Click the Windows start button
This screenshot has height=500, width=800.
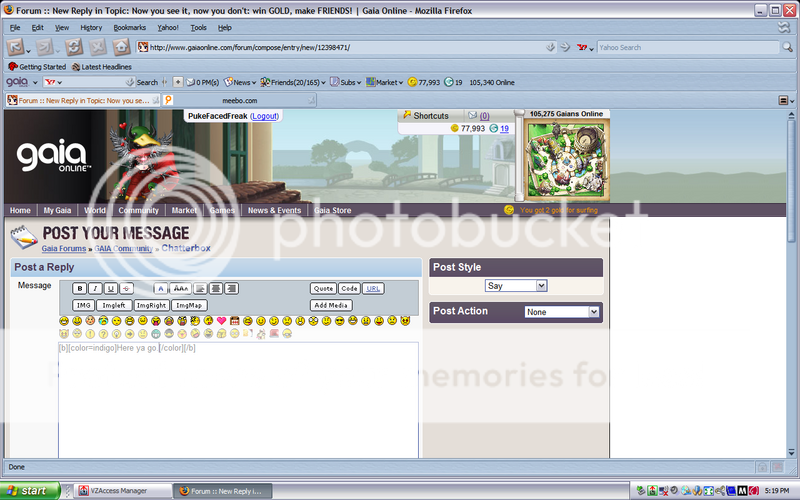[x=30, y=491]
